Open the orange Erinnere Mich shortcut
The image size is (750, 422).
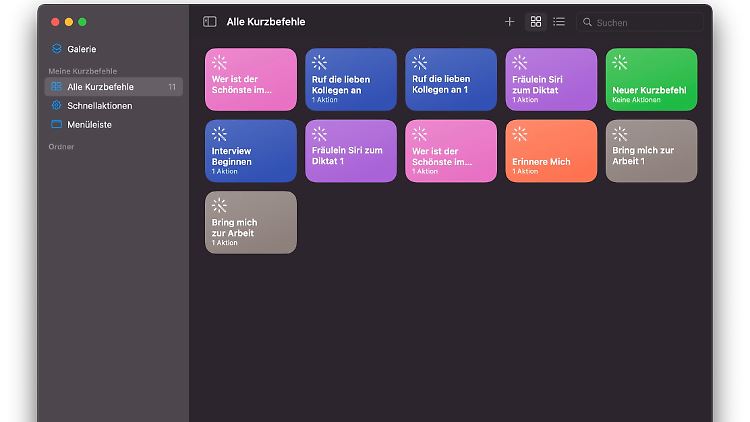click(x=551, y=151)
